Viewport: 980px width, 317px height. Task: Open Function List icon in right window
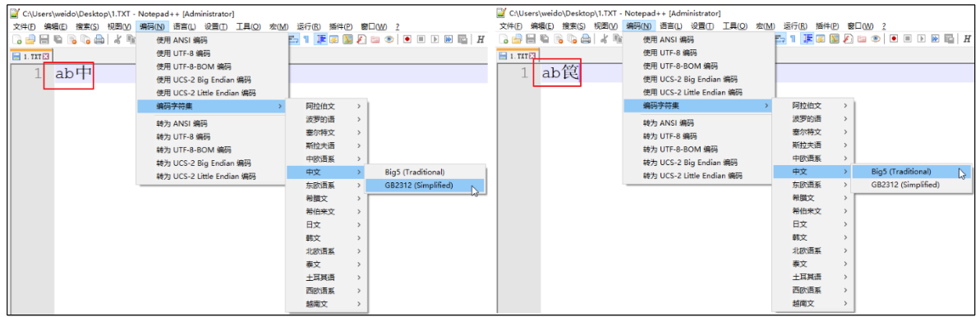[848, 39]
